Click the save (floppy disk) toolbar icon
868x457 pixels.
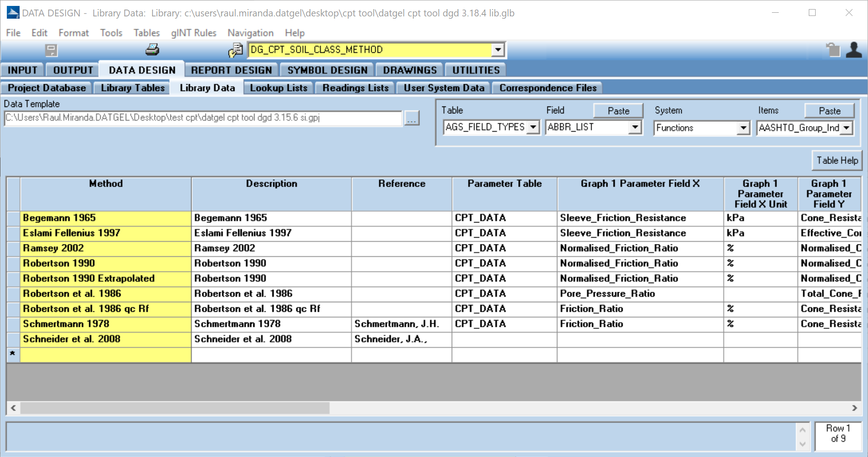point(51,50)
